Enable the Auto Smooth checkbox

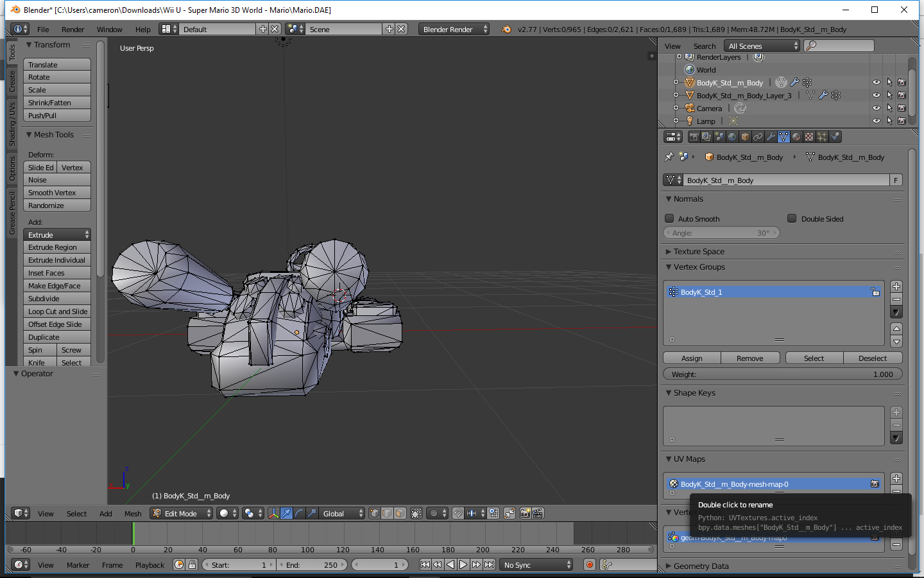pyautogui.click(x=669, y=218)
